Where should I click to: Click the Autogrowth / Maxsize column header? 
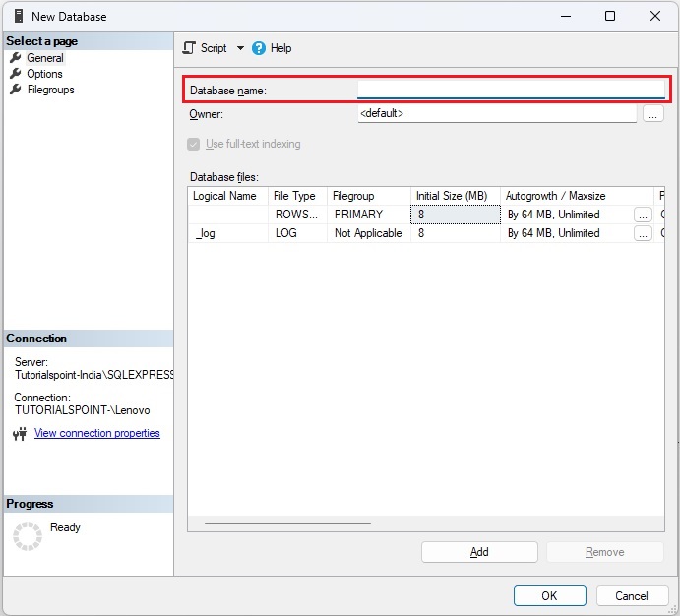(x=577, y=196)
